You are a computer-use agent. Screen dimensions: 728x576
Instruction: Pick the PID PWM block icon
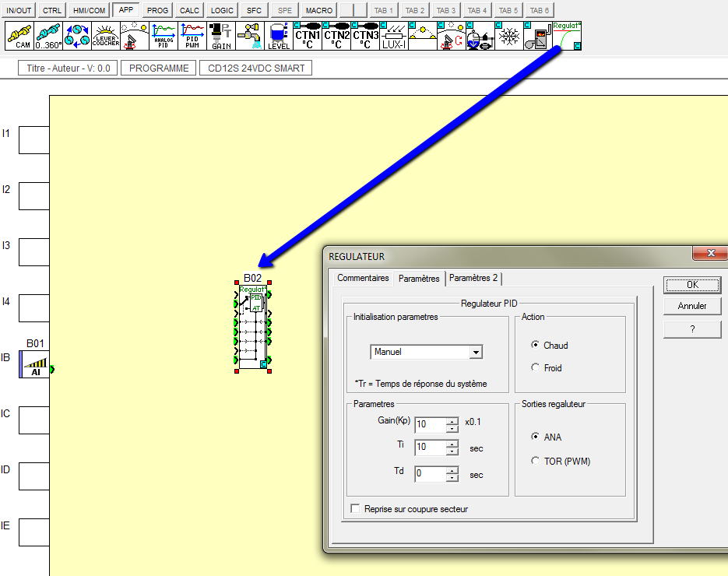click(192, 36)
